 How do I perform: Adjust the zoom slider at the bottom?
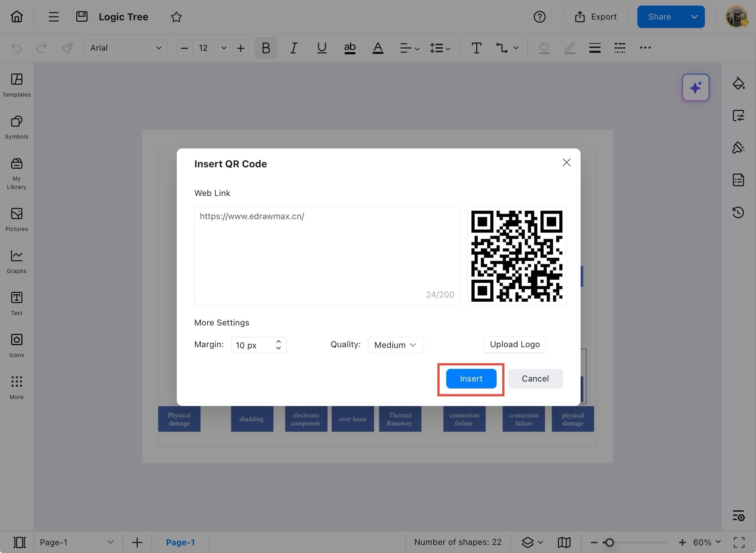coord(610,542)
